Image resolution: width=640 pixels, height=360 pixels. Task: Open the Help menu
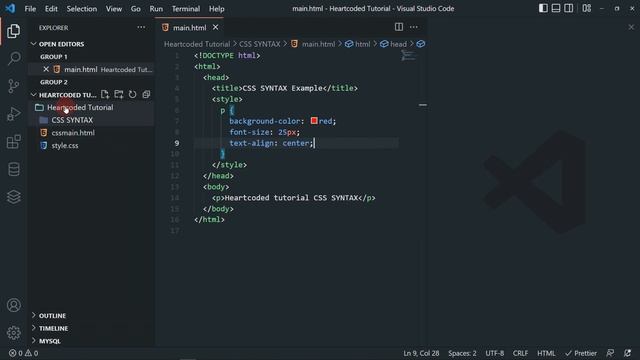(217, 9)
